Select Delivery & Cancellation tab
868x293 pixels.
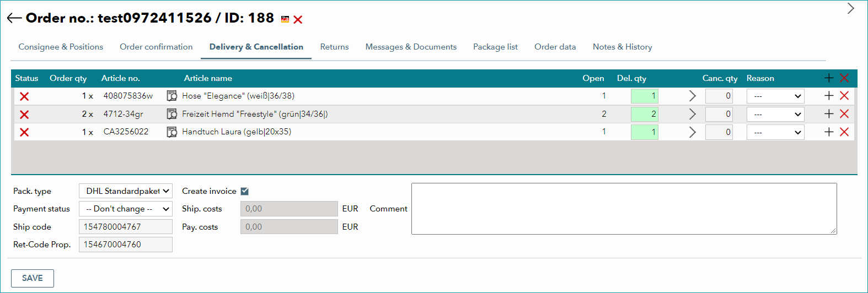(256, 47)
